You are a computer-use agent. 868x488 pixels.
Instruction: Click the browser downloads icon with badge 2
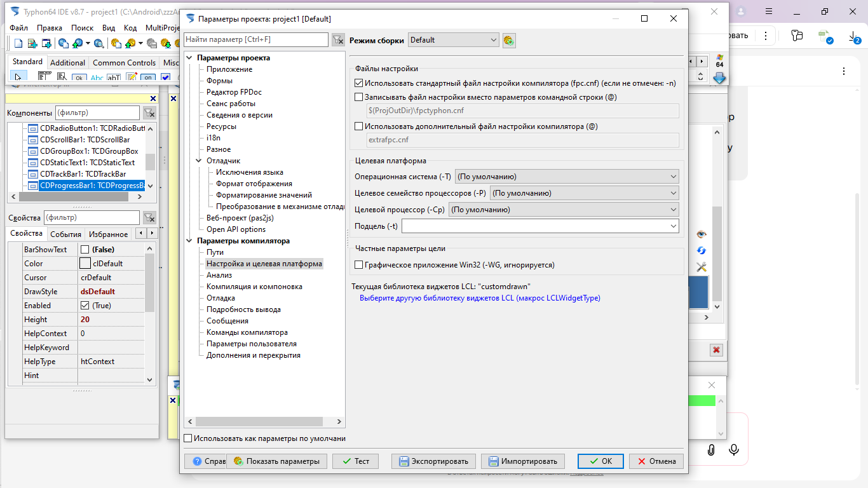pyautogui.click(x=854, y=37)
